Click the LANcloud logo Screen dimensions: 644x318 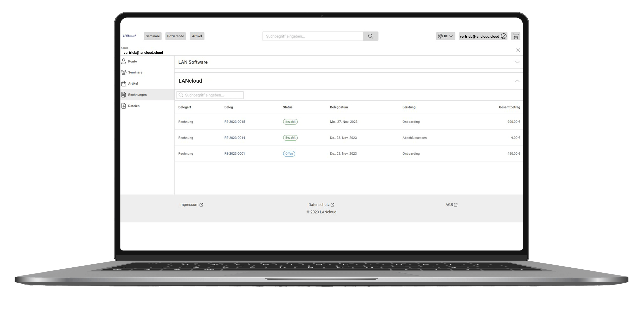(129, 36)
